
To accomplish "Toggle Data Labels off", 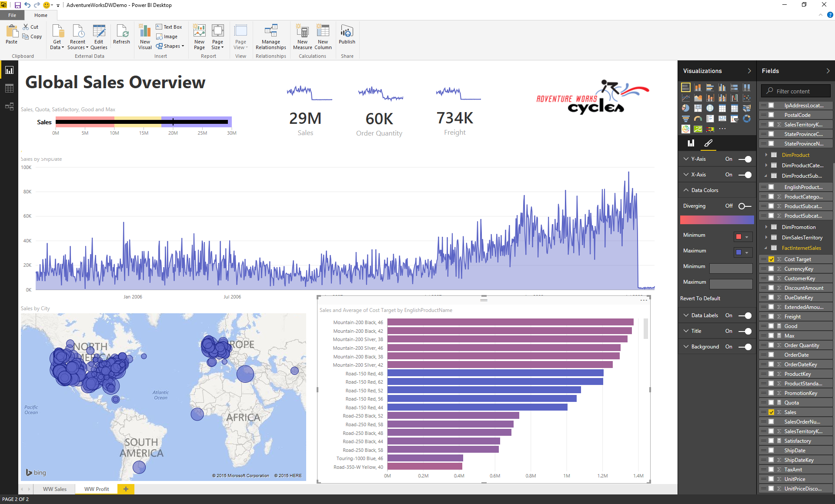I will point(745,315).
